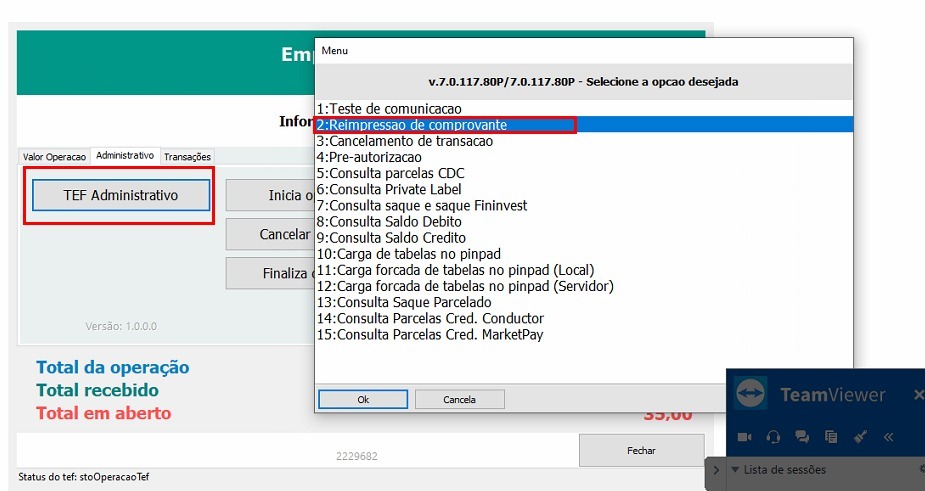Screen dimensions: 925x491
Task: Click the partially hidden Cancelar button
Action: 270,234
